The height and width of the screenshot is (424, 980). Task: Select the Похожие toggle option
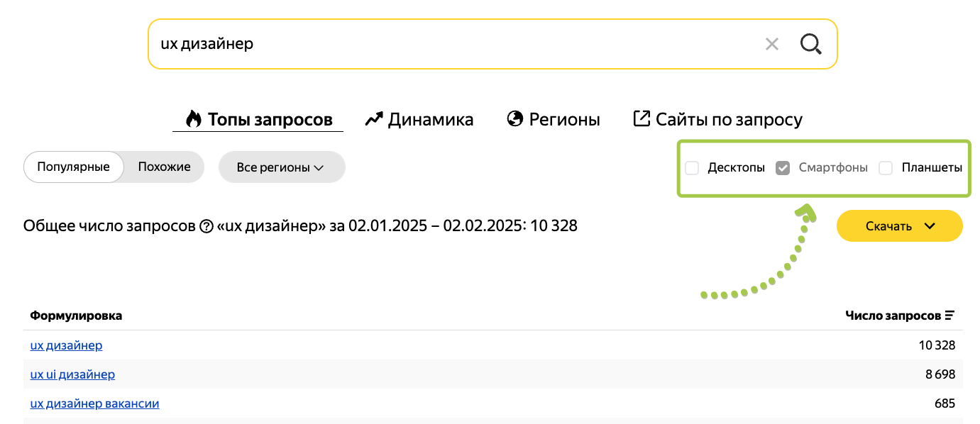165,167
